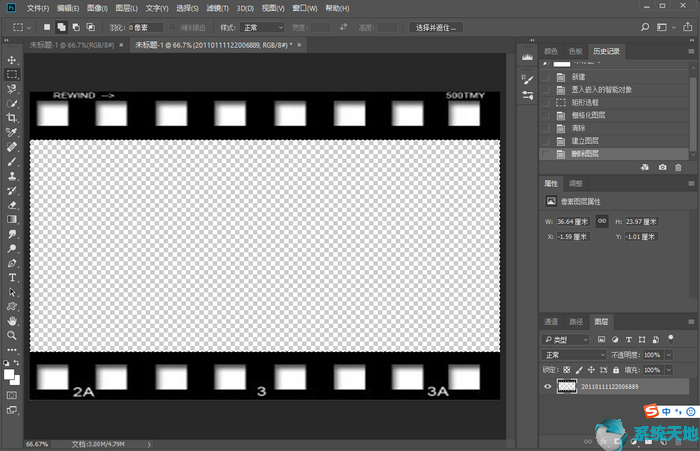Open the 滤镜(T) menu
Image resolution: width=700 pixels, height=451 pixels.
[x=217, y=8]
